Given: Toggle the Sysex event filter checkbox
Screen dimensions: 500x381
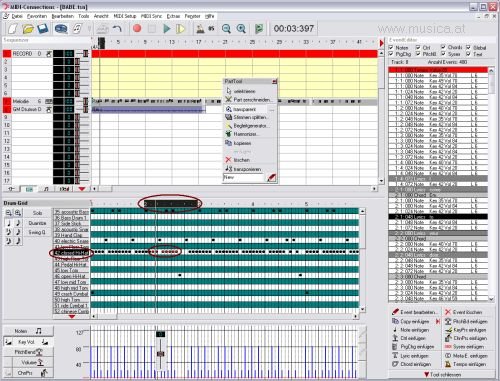Looking at the screenshot, I should 443,54.
